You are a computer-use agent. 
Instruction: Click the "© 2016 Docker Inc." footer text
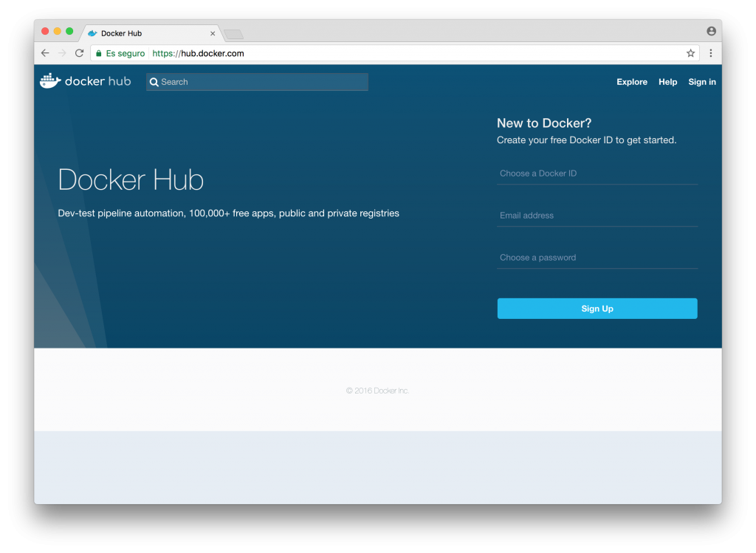point(377,391)
